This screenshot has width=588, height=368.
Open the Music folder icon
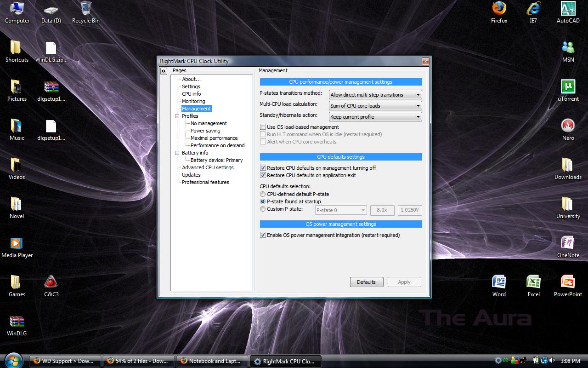tap(17, 130)
